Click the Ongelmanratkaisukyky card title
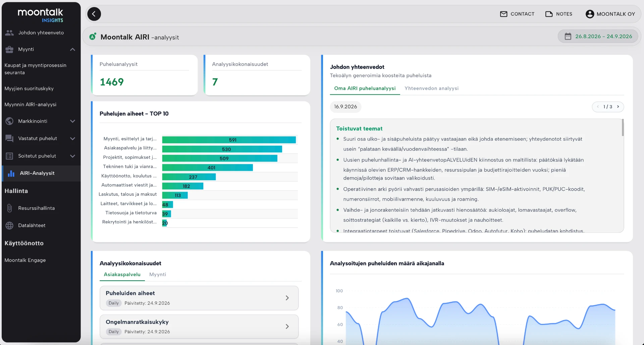Viewport: 644px width, 345px height. coord(137,322)
